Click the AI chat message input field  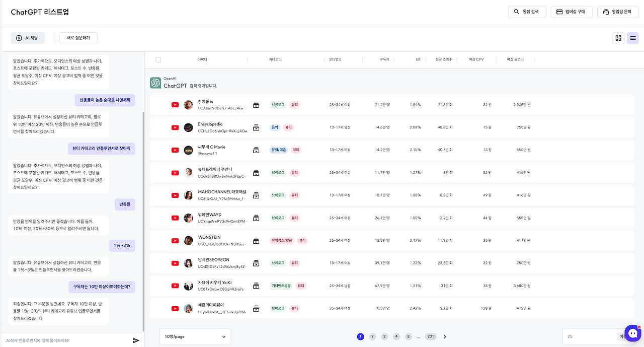coord(66,340)
